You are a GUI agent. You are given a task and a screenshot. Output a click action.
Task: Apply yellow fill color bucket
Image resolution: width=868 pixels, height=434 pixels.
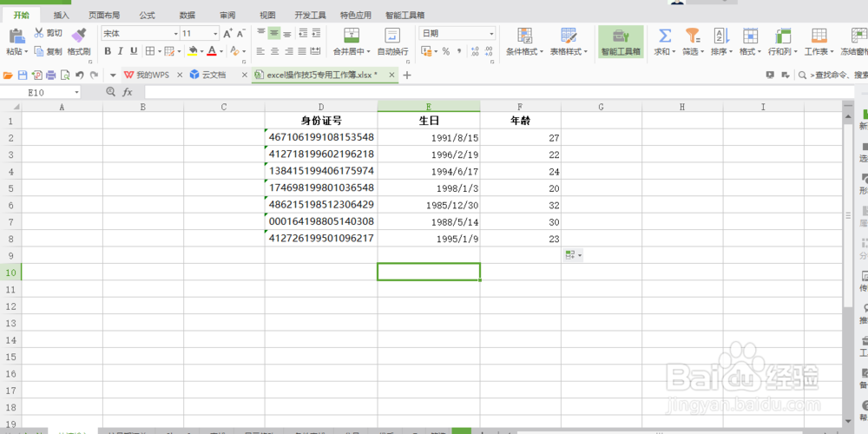click(x=192, y=51)
